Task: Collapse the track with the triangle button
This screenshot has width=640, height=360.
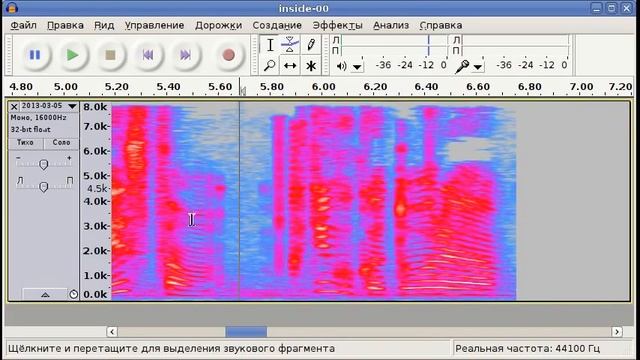Action: point(45,294)
